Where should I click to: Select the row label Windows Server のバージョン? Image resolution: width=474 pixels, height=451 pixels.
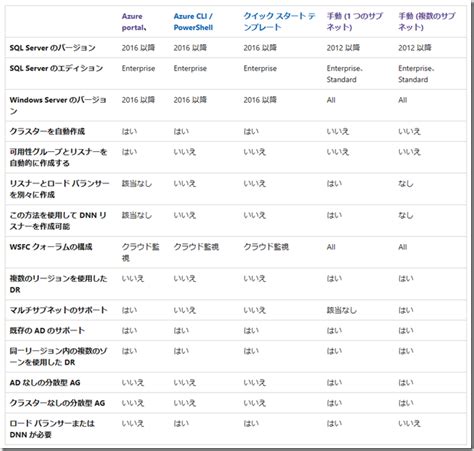tap(58, 105)
